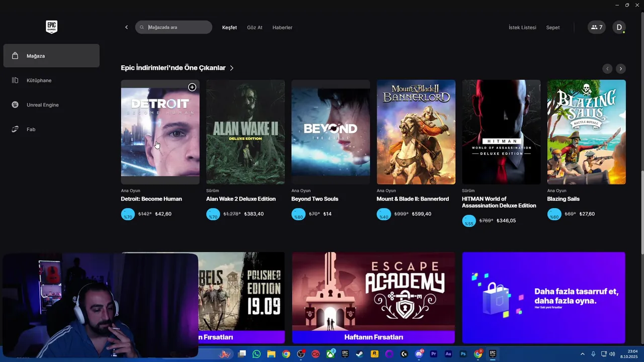Open Discord from the taskbar

point(419,354)
